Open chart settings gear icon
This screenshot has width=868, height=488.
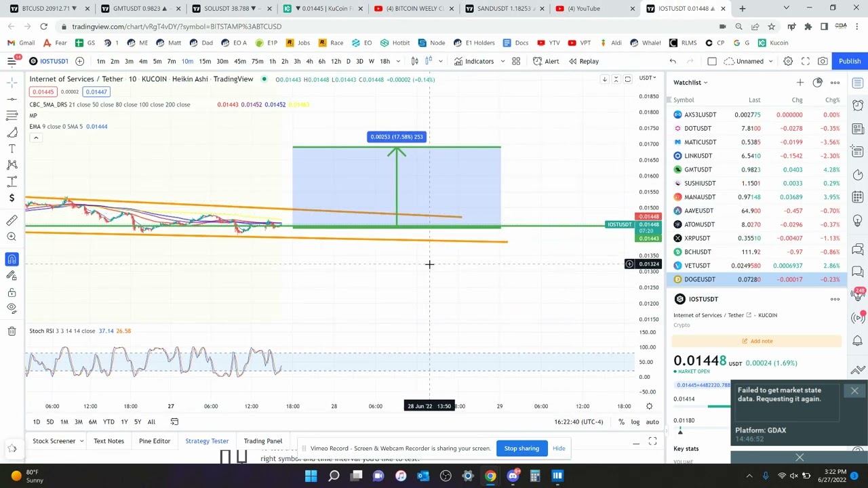tap(788, 61)
